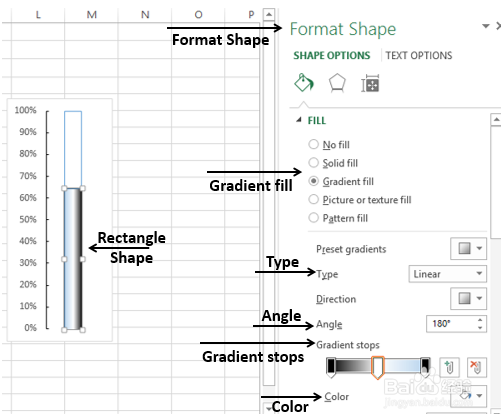This screenshot has width=501, height=420.
Task: Select column header L
Action: [x=38, y=14]
